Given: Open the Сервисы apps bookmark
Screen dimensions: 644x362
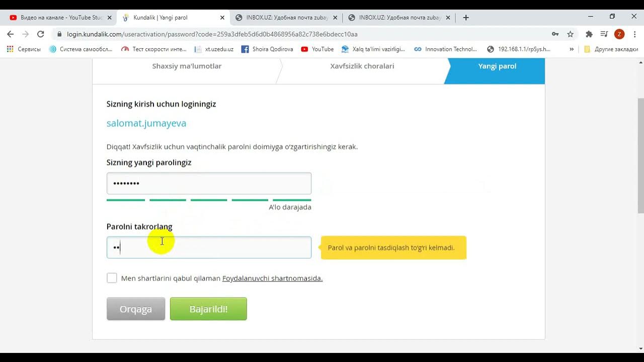Looking at the screenshot, I should click(x=24, y=49).
